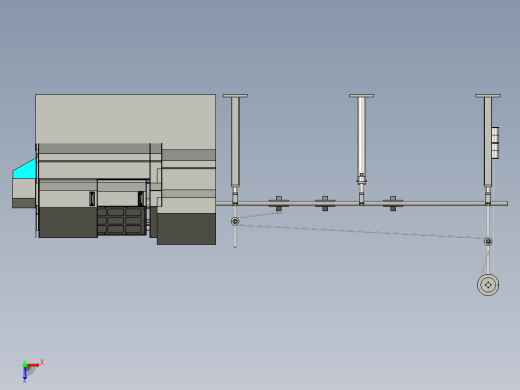Select the top plate of the left hanger post
Image resolution: width=520 pixels, height=390 pixels.
tap(235, 96)
